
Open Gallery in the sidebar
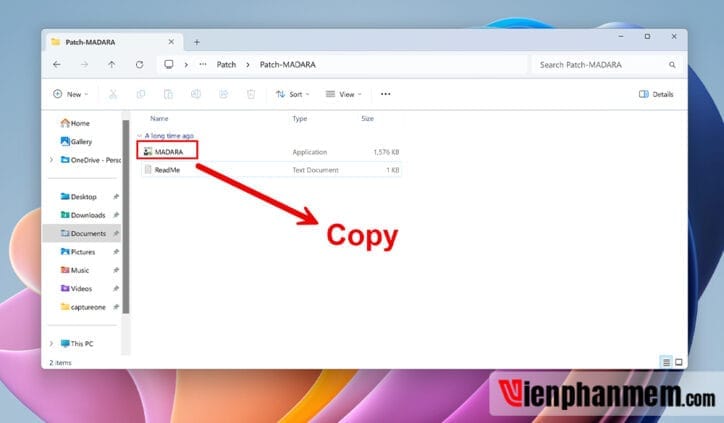click(x=76, y=142)
